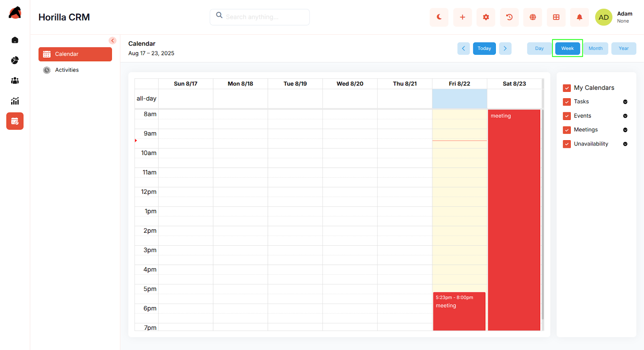Uncheck the Tasks calendar checkbox
The image size is (644, 350).
(567, 102)
